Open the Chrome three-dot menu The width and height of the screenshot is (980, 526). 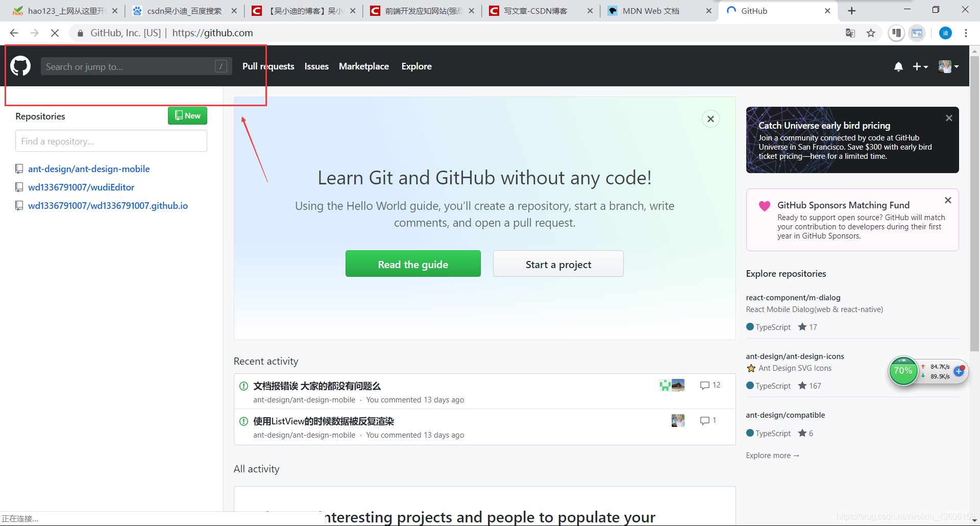(966, 33)
